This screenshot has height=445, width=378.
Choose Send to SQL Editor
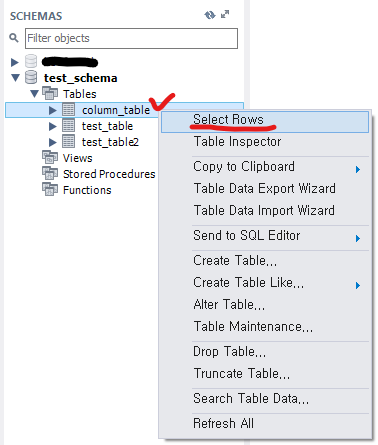[x=247, y=235]
